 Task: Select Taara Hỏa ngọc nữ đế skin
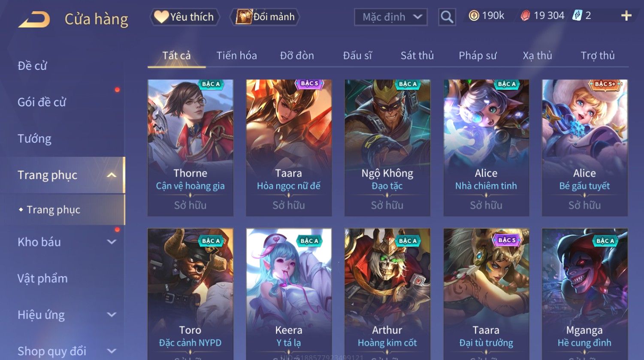pyautogui.click(x=289, y=148)
